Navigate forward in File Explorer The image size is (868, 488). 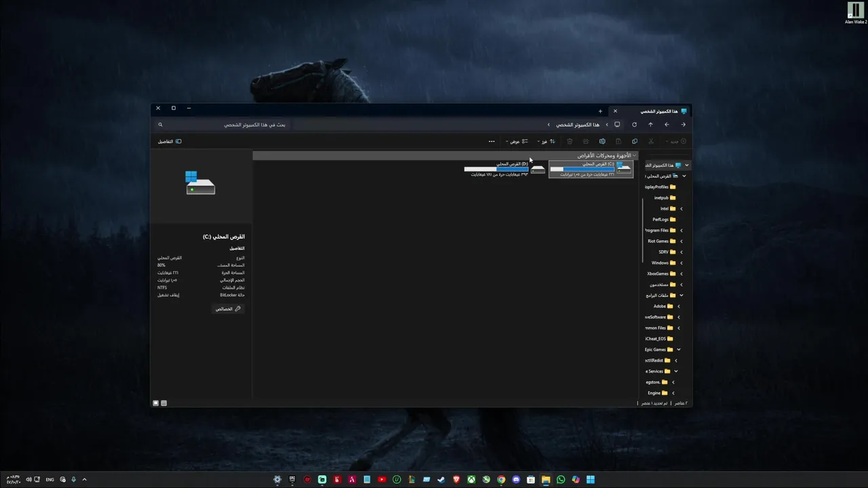(667, 125)
